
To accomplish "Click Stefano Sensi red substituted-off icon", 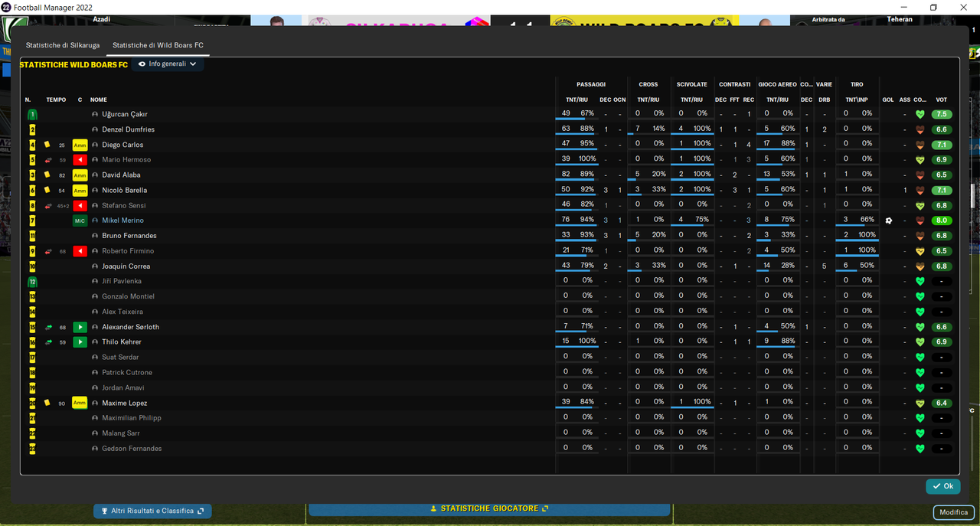I will [x=80, y=205].
